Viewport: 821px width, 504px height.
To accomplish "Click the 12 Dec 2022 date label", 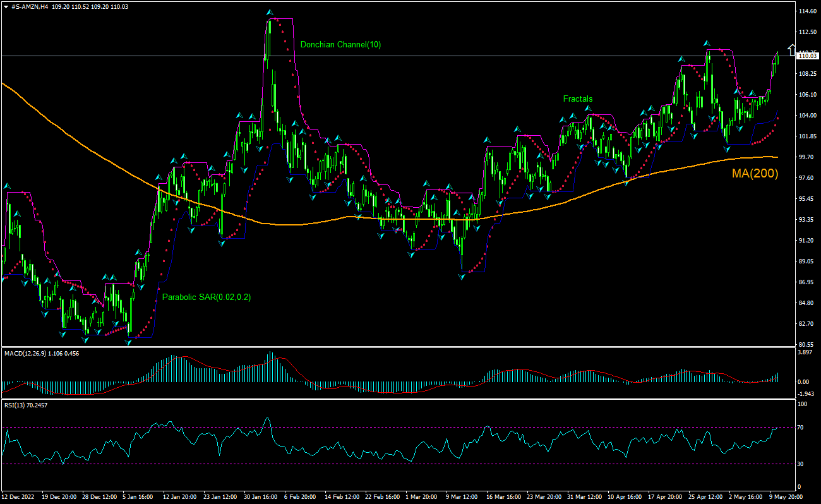I will (18, 497).
